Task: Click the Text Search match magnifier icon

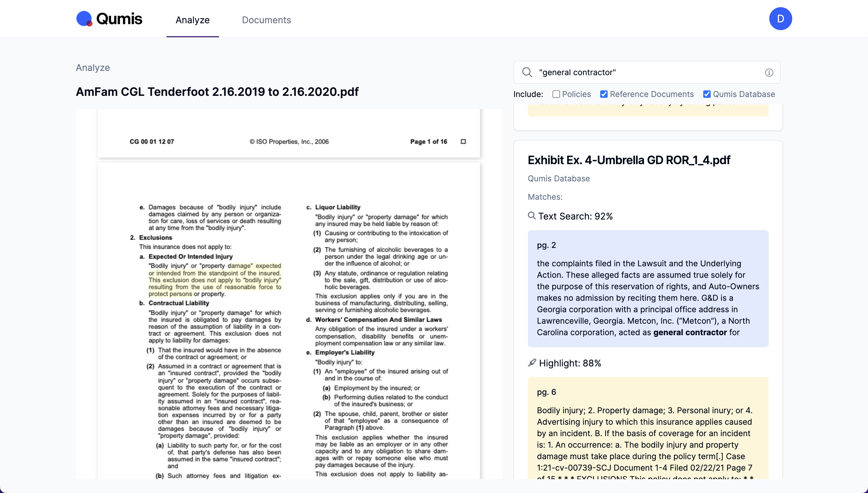Action: click(531, 216)
